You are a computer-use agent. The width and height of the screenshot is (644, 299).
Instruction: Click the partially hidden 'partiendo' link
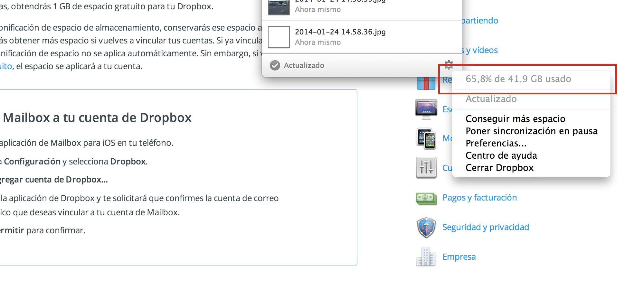coord(480,21)
